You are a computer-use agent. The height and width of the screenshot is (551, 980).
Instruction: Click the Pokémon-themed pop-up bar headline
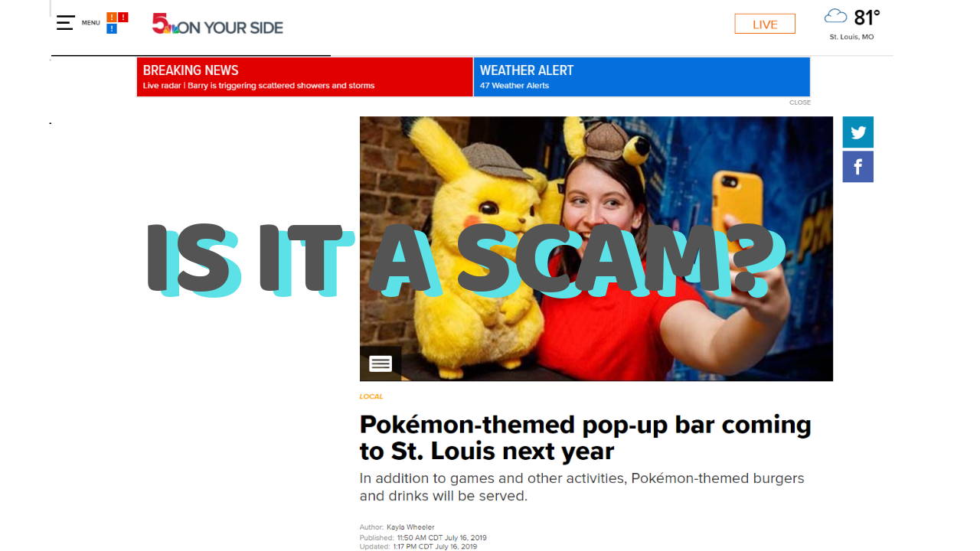click(586, 437)
